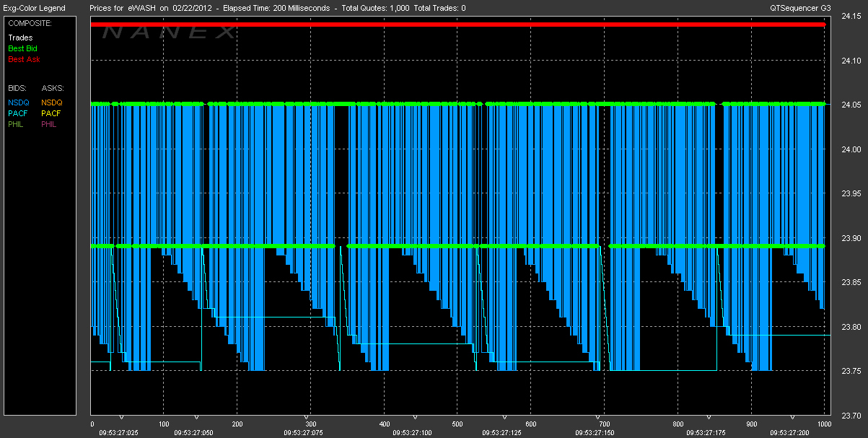Click the 700 quote-count axis label
868x438 pixels.
(604, 424)
